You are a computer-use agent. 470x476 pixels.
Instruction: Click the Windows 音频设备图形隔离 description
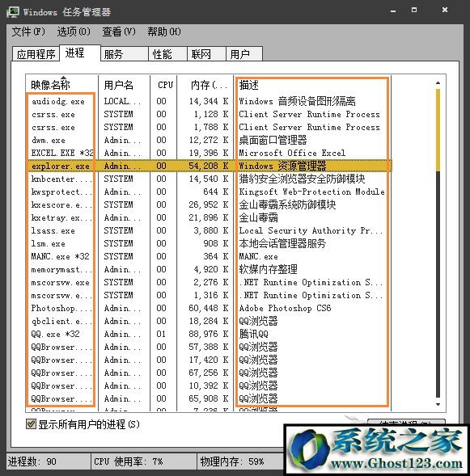297,101
